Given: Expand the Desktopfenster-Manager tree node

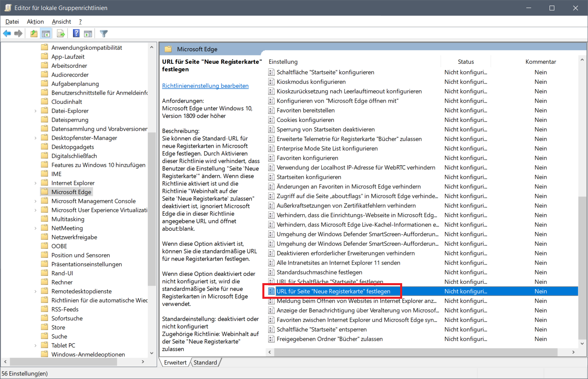Looking at the screenshot, I should click(35, 138).
